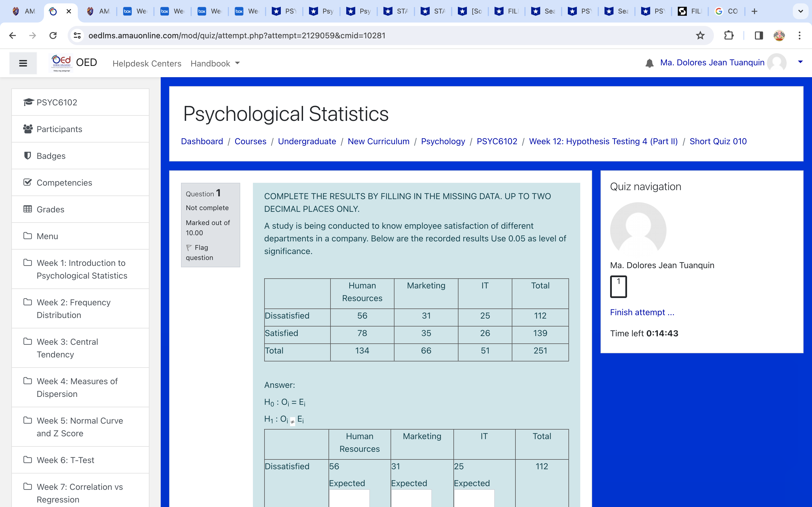The width and height of the screenshot is (812, 507).
Task: Bookmark this page with star icon
Action: click(x=700, y=35)
